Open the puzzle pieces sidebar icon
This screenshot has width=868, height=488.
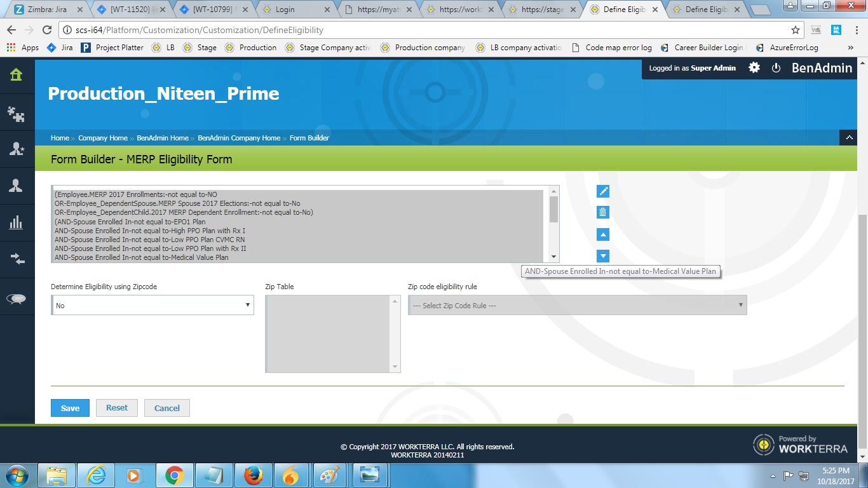click(x=17, y=114)
